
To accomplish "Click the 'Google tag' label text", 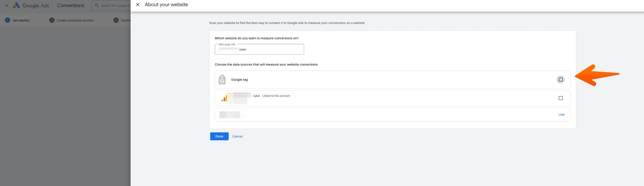I will pyautogui.click(x=239, y=80).
